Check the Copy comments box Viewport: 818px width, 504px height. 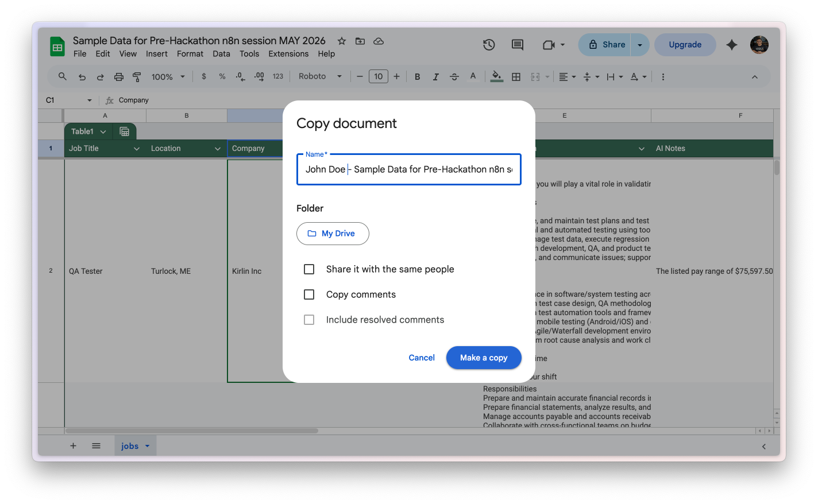coord(309,294)
